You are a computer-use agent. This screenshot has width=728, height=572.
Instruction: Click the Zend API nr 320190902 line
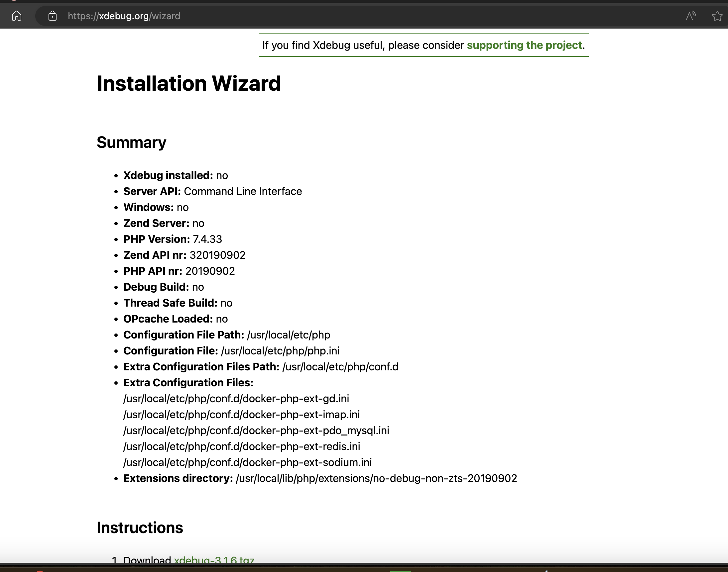184,255
